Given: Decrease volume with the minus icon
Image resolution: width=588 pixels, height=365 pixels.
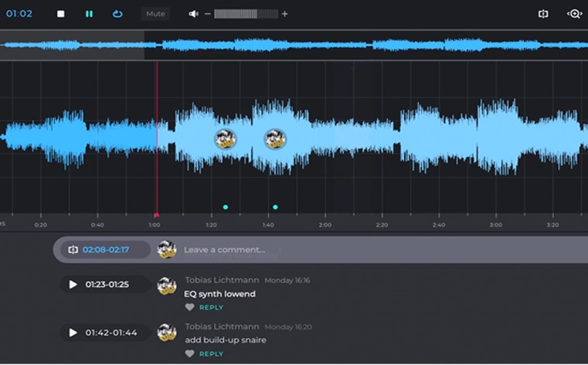Looking at the screenshot, I should click(207, 14).
